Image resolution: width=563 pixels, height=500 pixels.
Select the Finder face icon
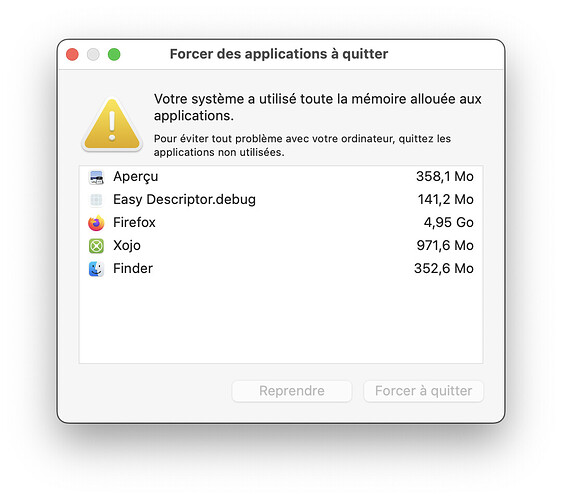tap(96, 269)
